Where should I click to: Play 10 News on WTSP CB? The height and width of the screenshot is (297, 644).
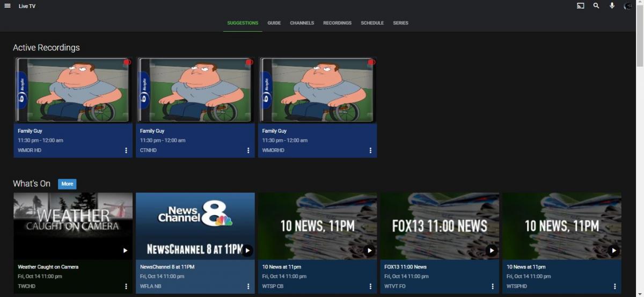coord(369,250)
